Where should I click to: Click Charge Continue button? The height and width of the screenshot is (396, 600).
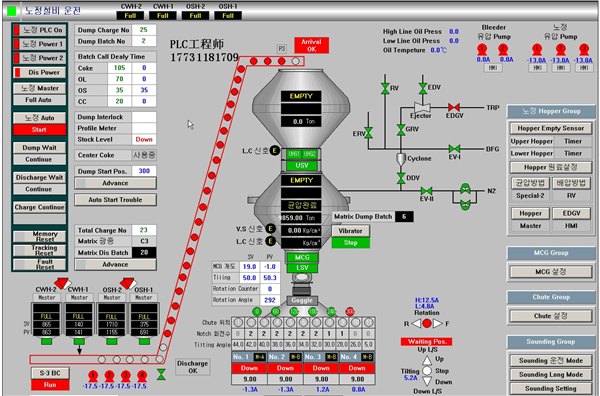(39, 207)
